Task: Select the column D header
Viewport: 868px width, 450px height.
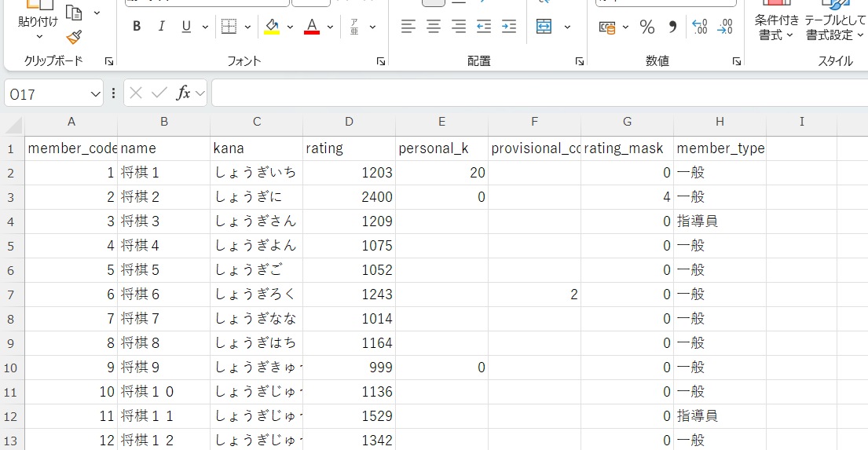Action: pos(349,121)
